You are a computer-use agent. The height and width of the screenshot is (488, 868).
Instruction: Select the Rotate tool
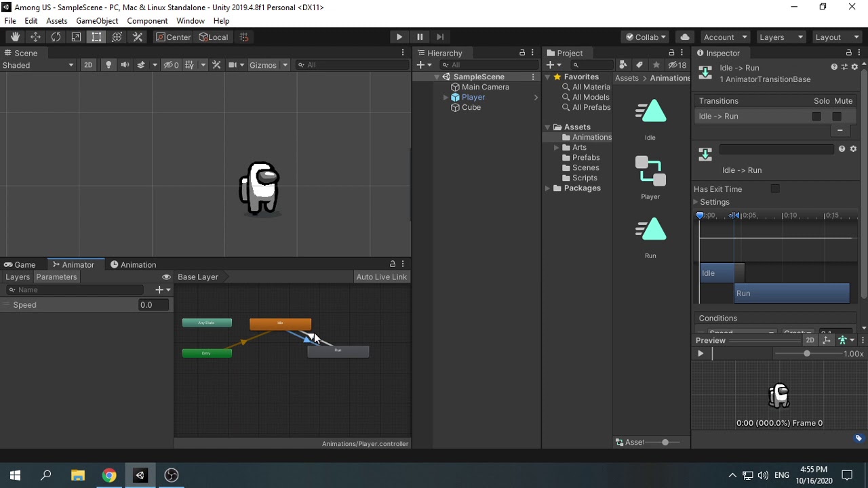(x=56, y=37)
